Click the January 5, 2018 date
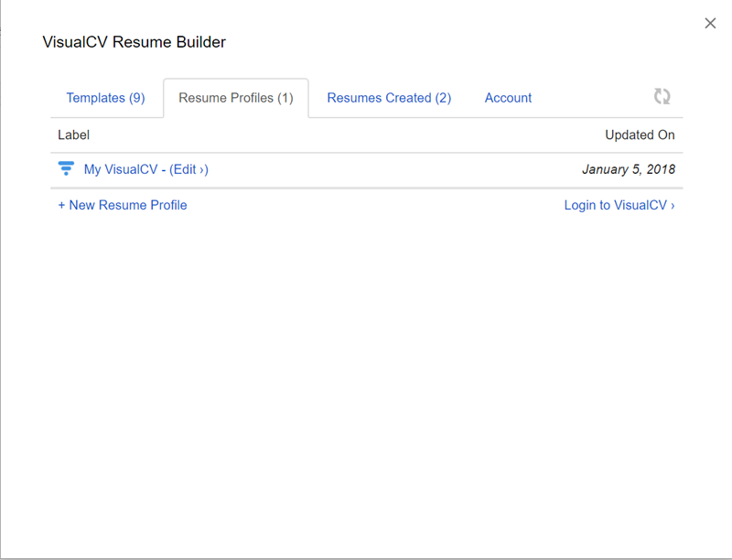732x560 pixels. tap(629, 169)
